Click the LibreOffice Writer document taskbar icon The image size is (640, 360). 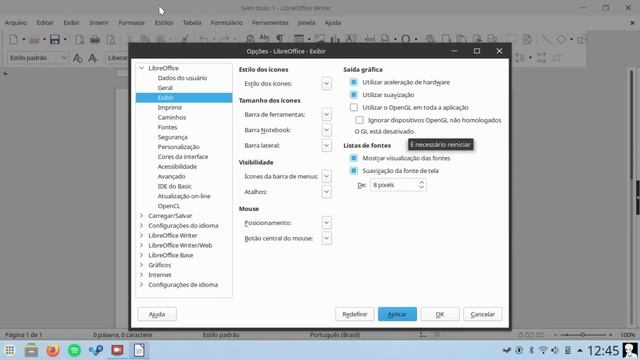click(x=139, y=351)
